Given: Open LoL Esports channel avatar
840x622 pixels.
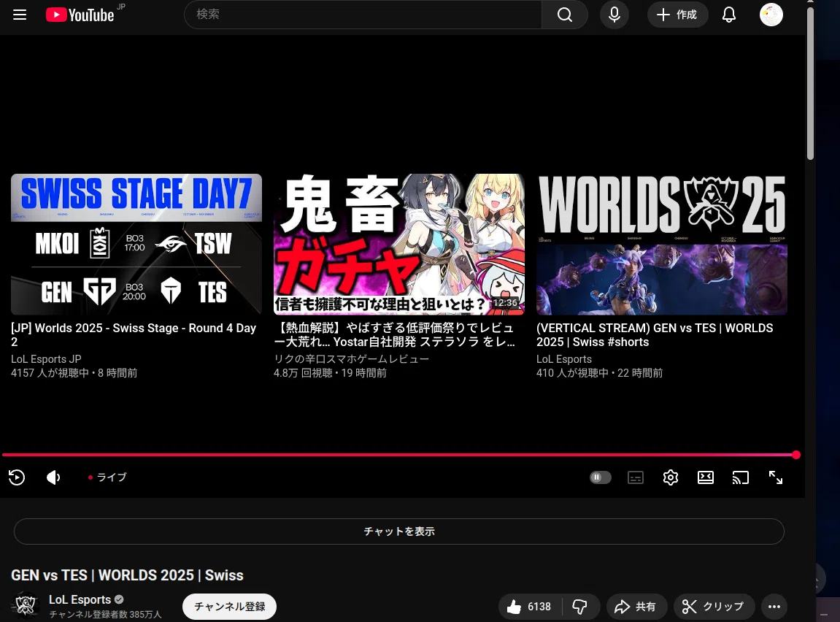Looking at the screenshot, I should (x=26, y=606).
